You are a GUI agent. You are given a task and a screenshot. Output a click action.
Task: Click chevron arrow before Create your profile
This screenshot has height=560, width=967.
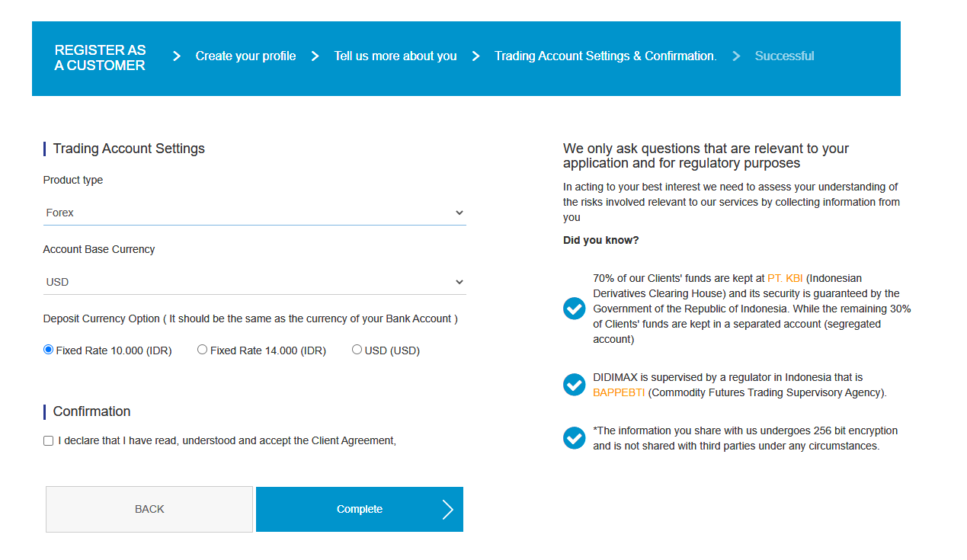pyautogui.click(x=177, y=56)
